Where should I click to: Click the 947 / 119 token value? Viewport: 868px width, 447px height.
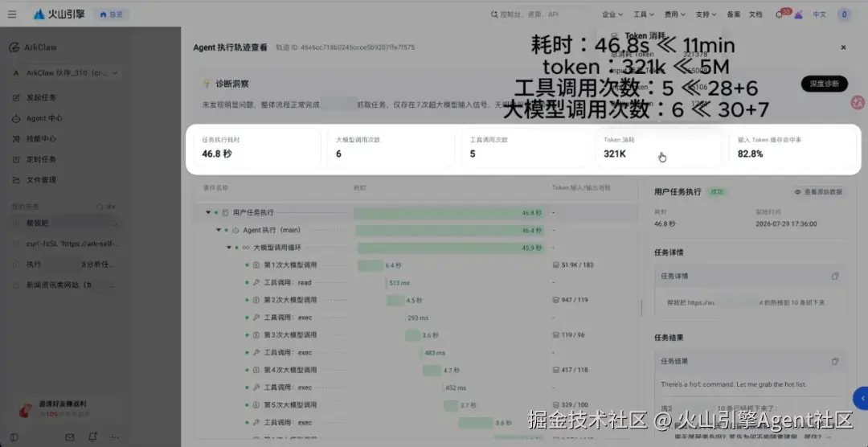(x=571, y=300)
